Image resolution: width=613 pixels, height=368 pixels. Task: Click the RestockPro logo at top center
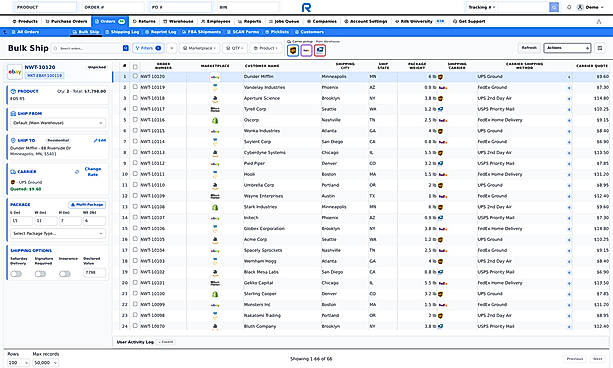point(306,7)
